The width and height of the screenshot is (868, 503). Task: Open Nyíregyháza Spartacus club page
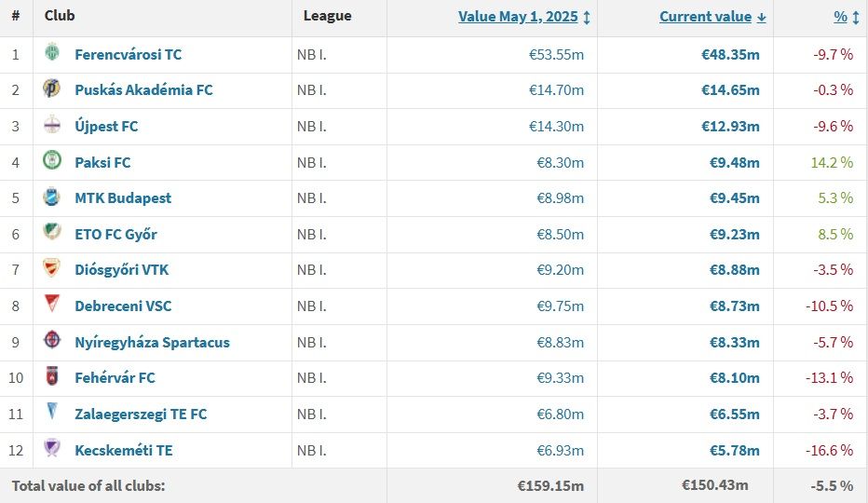(152, 343)
